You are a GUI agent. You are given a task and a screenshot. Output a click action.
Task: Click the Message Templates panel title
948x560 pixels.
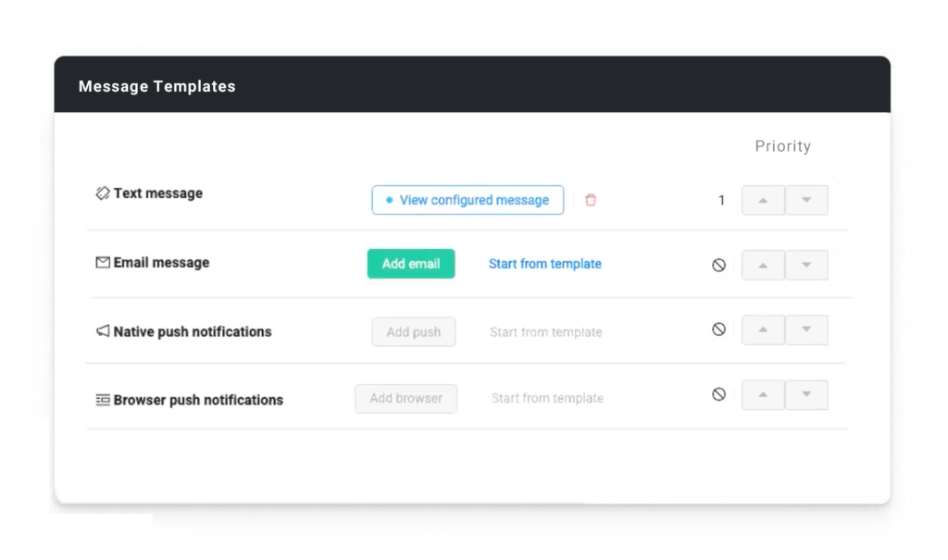(157, 86)
